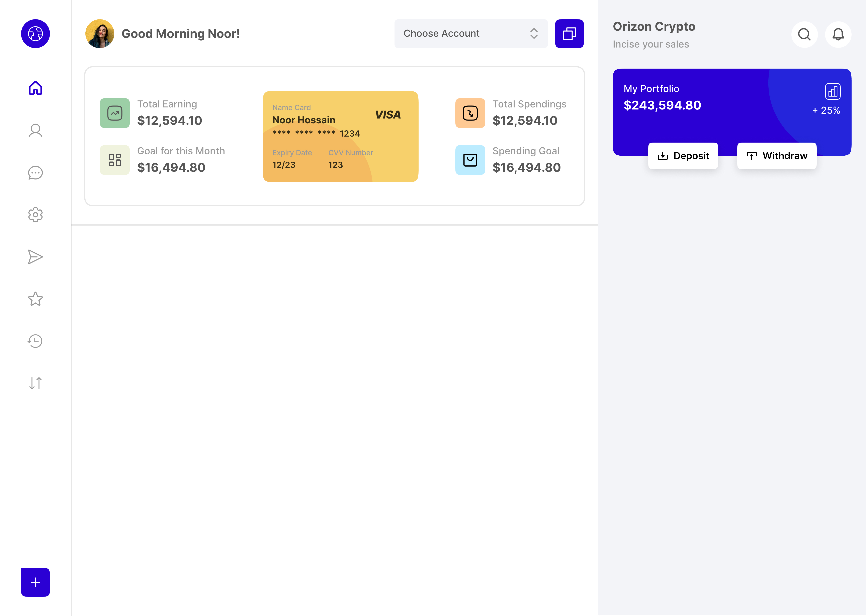This screenshot has height=616, width=866.
Task: Click the blue copy windows button
Action: [x=569, y=34]
